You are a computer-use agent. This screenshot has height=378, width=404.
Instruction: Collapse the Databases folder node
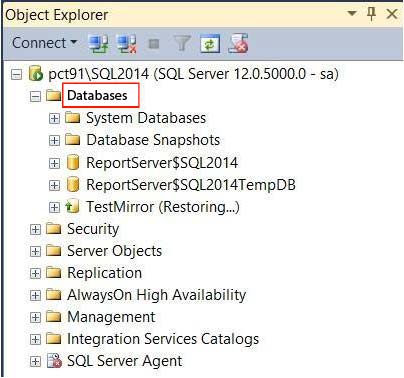35,96
